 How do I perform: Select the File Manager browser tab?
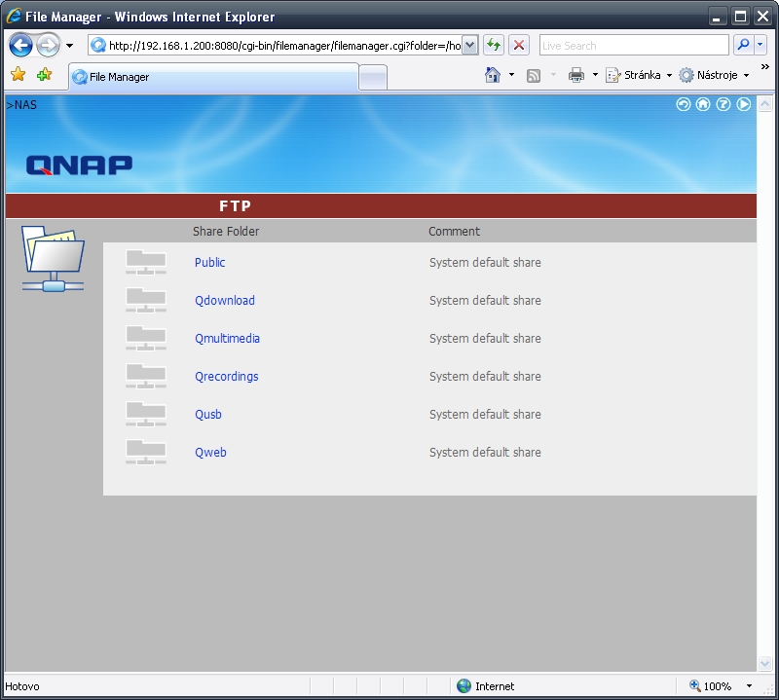[213, 77]
